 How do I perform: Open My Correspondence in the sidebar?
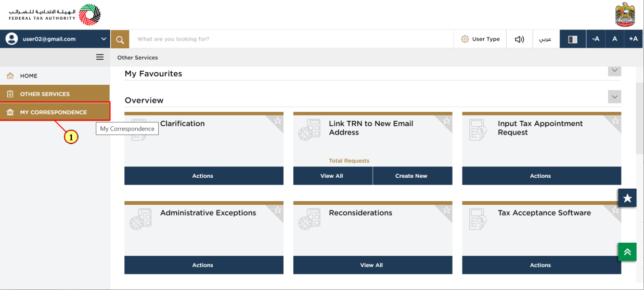click(55, 112)
